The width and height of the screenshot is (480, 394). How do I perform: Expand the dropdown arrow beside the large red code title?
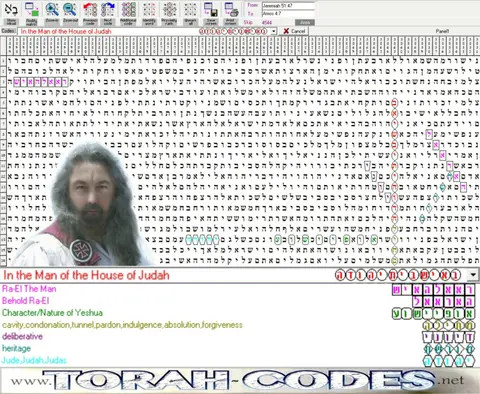[x=473, y=275]
